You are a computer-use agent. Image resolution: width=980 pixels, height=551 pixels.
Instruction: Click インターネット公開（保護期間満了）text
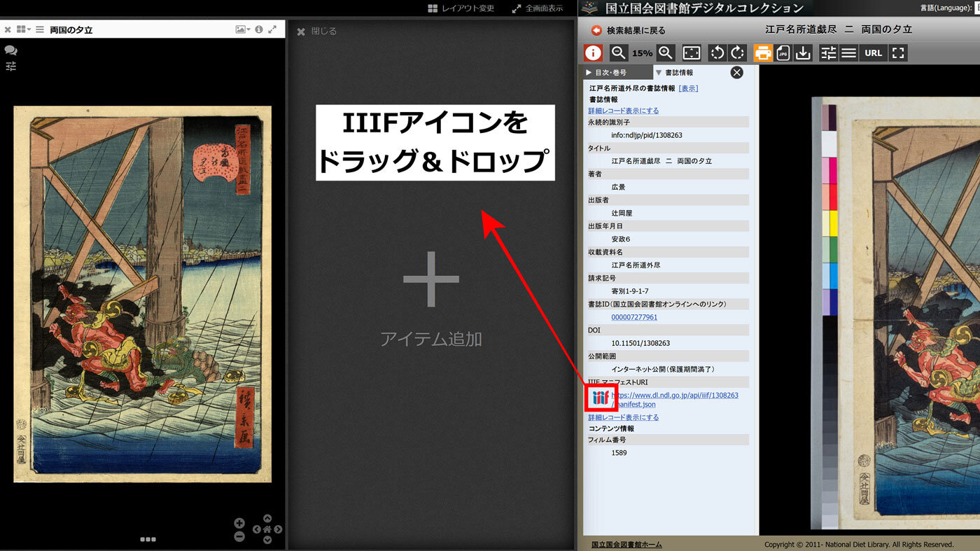(x=663, y=369)
